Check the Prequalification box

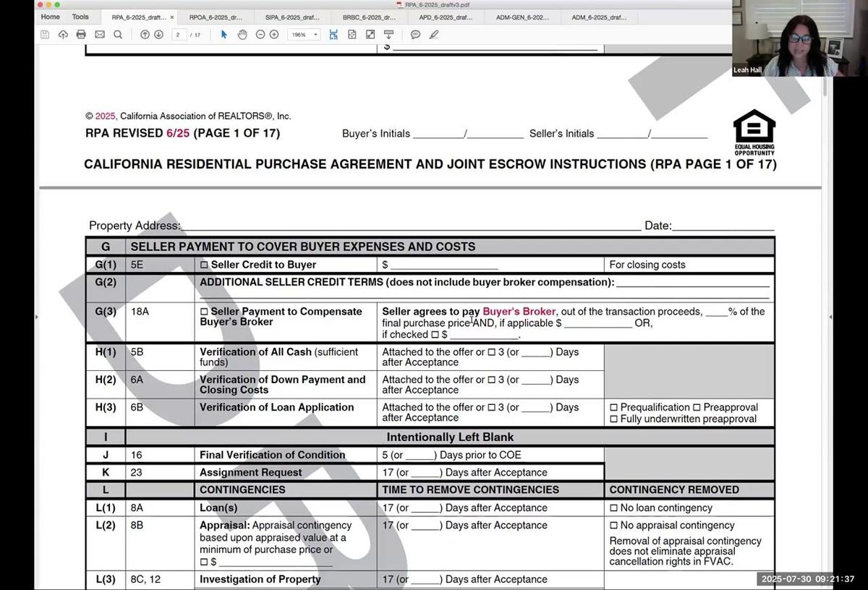[x=614, y=407]
